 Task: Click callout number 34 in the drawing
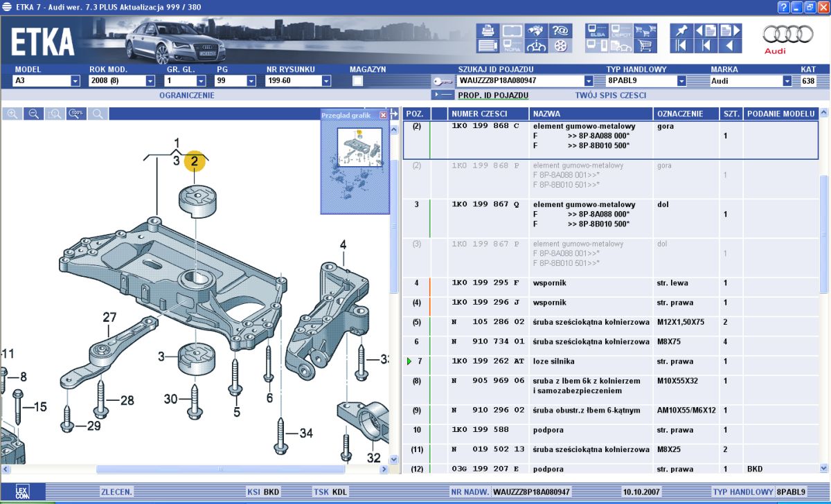point(305,433)
